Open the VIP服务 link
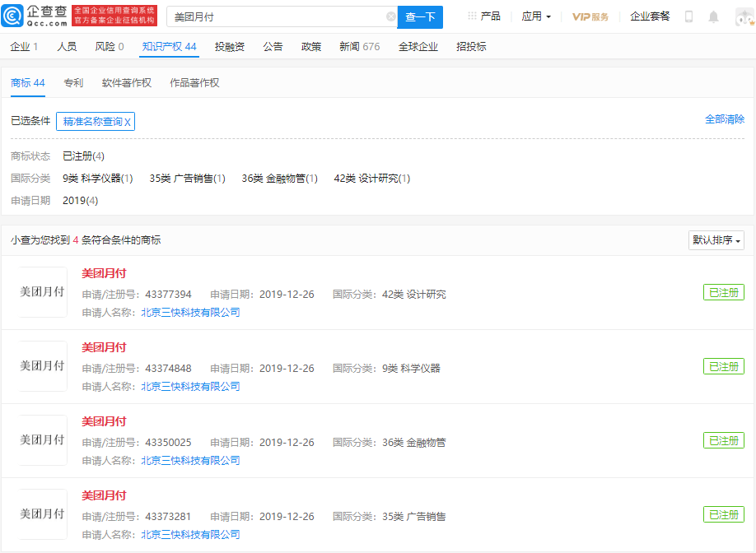This screenshot has width=756, height=553. (x=590, y=16)
